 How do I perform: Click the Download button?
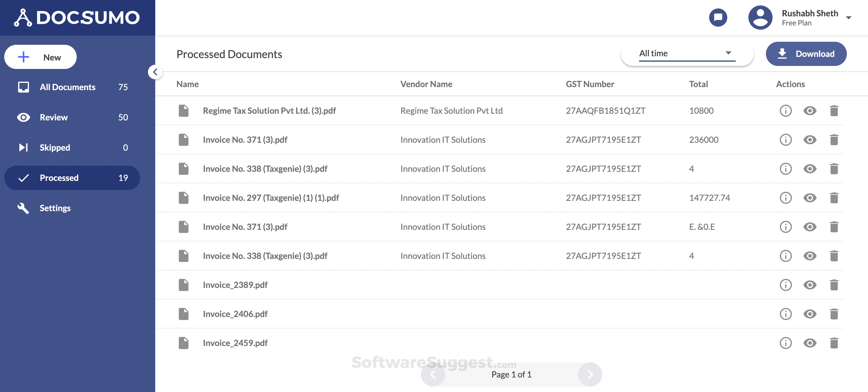pos(806,54)
